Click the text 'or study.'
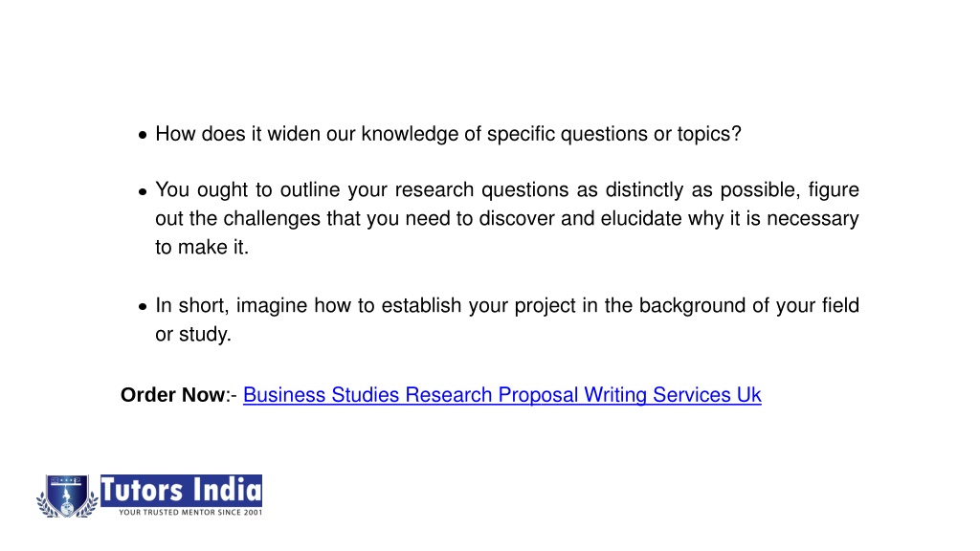 point(193,334)
